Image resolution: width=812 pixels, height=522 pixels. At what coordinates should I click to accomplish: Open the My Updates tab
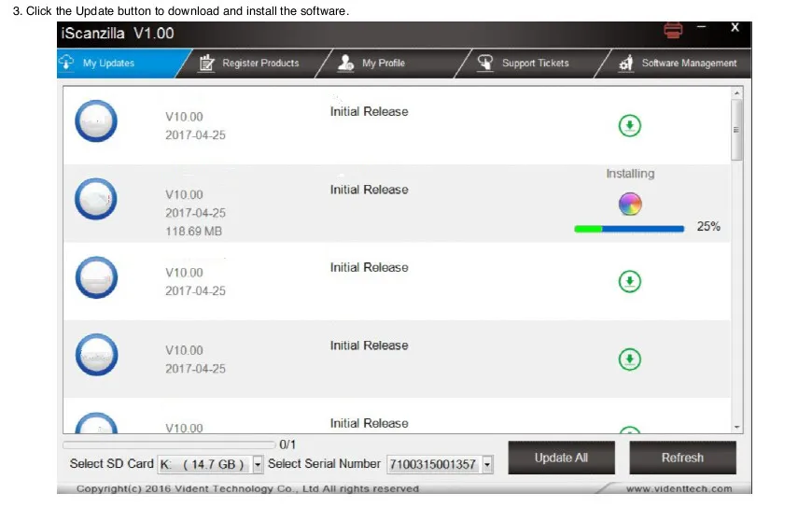[120, 63]
